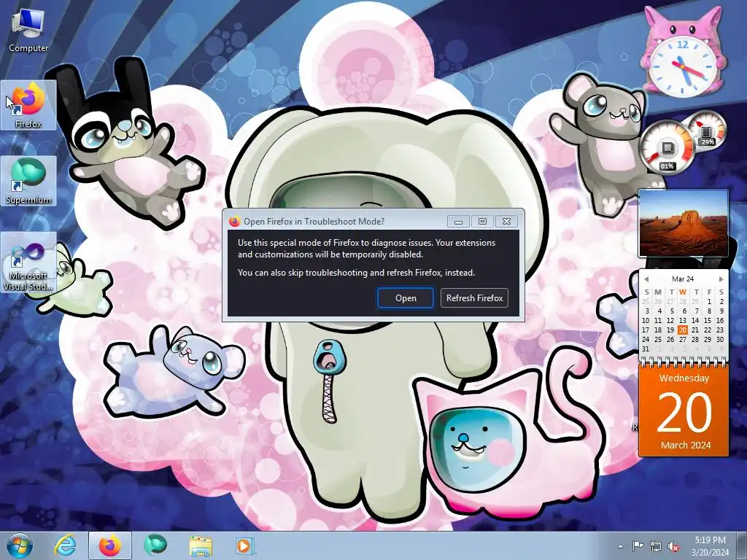
Task: Select the Supermium desktop shortcut
Action: click(28, 181)
